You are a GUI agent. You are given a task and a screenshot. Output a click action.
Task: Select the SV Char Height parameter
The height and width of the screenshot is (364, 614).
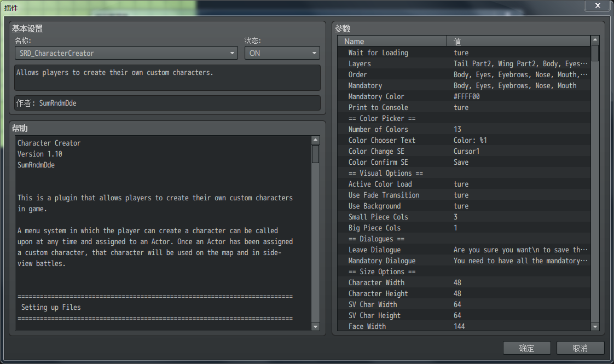tap(464, 316)
